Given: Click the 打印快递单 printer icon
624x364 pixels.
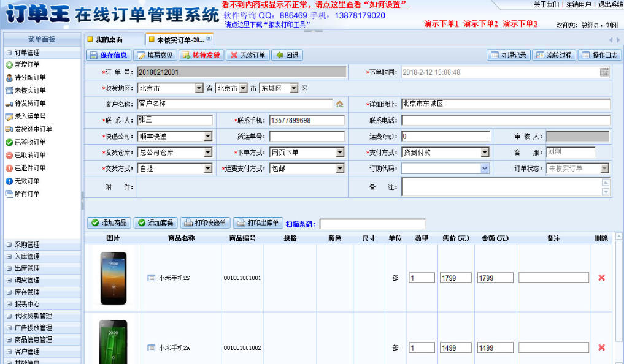Looking at the screenshot, I should 189,222.
